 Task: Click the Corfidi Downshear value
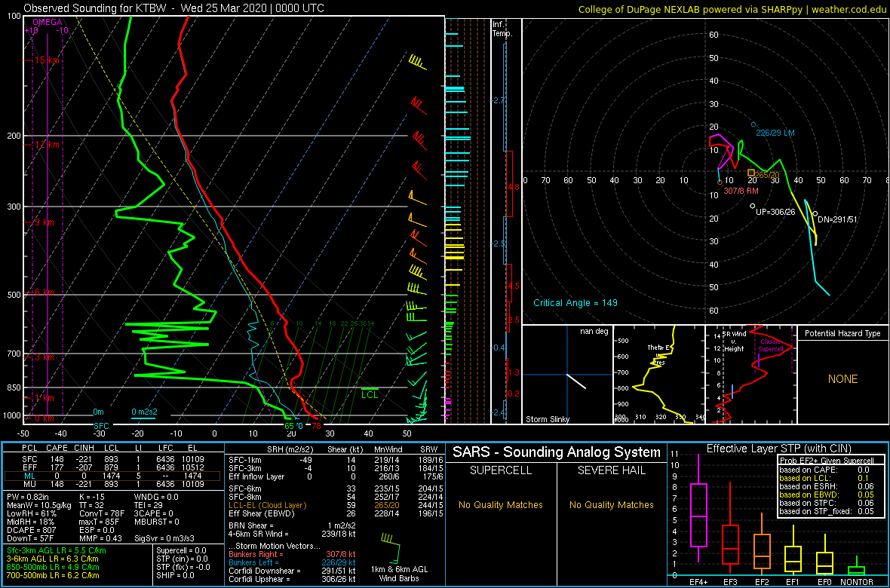293,571
